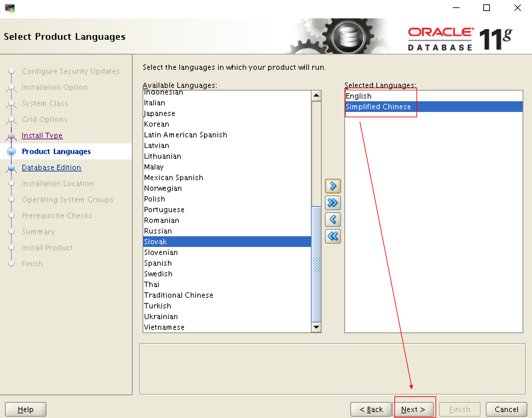Screen dimensions: 532x418
Task: Go back with the Back button
Action: (371, 409)
